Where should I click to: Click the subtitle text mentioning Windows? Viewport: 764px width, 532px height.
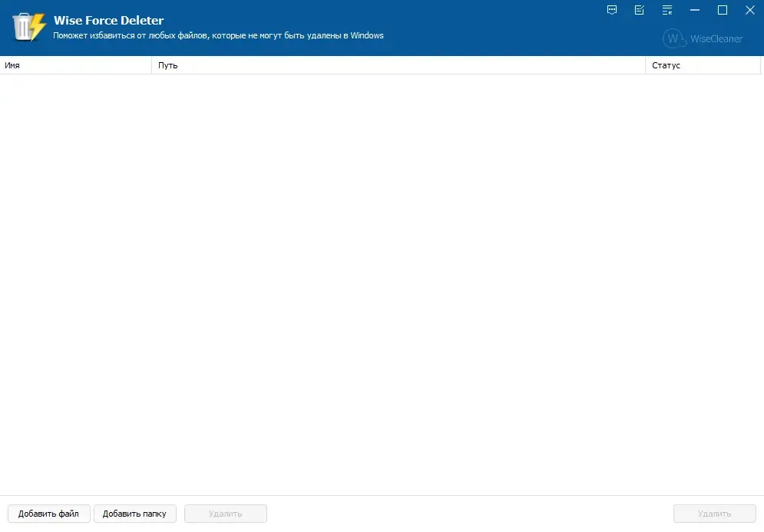[218, 35]
